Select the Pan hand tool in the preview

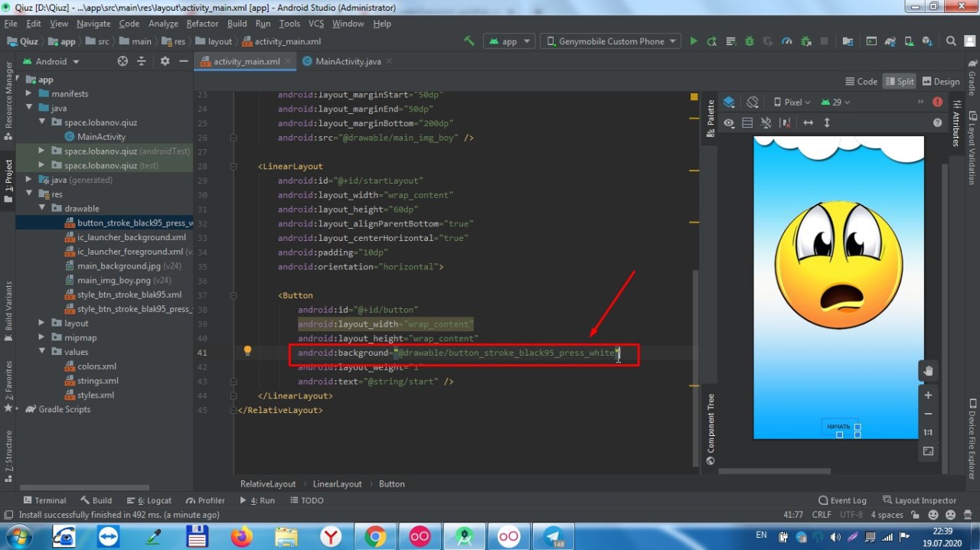[x=928, y=371]
